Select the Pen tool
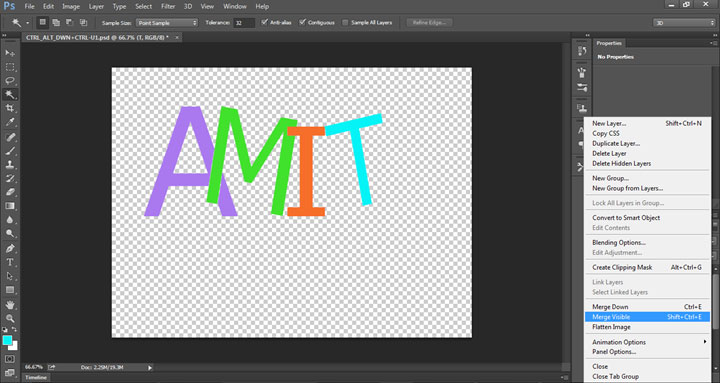Image resolution: width=720 pixels, height=383 pixels. click(x=10, y=248)
